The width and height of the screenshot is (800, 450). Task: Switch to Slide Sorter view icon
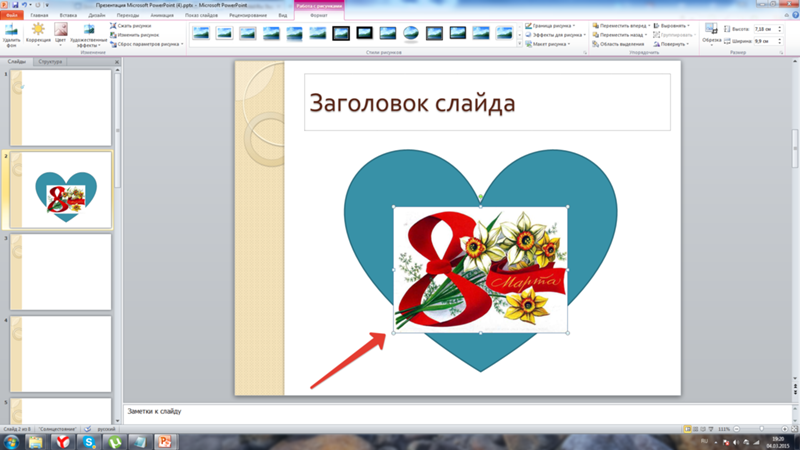coord(695,429)
